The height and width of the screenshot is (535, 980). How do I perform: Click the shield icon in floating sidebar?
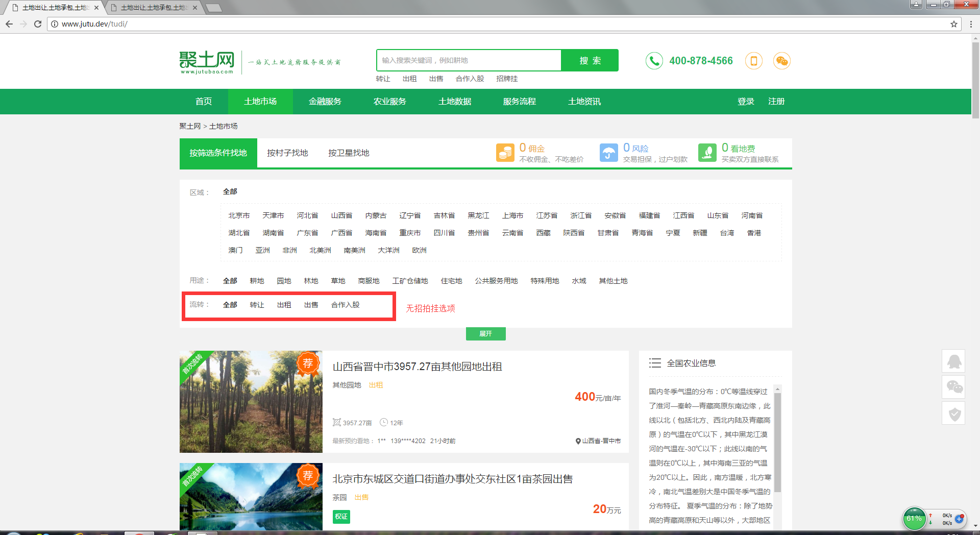coord(953,414)
